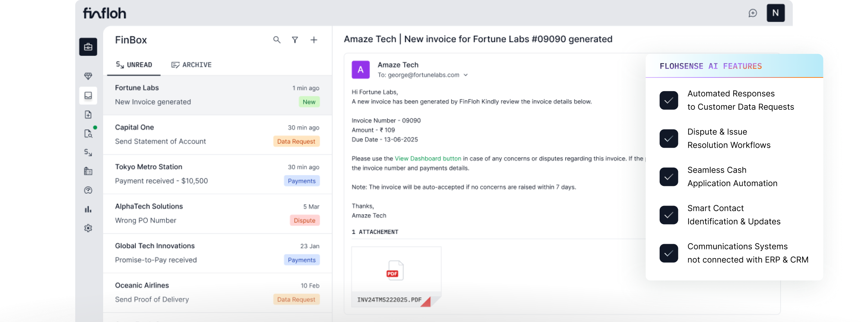Toggle the Communications Systems checkbox
868x322 pixels.
point(669,253)
